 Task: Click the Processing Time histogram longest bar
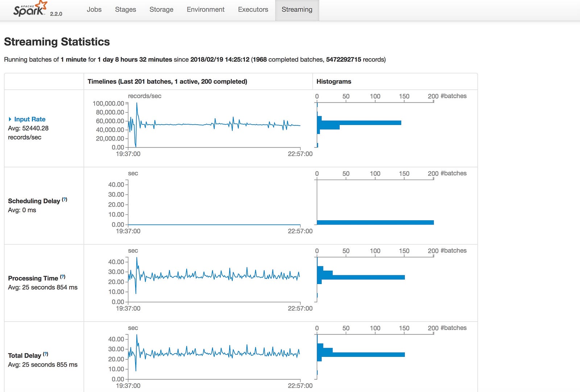point(361,277)
